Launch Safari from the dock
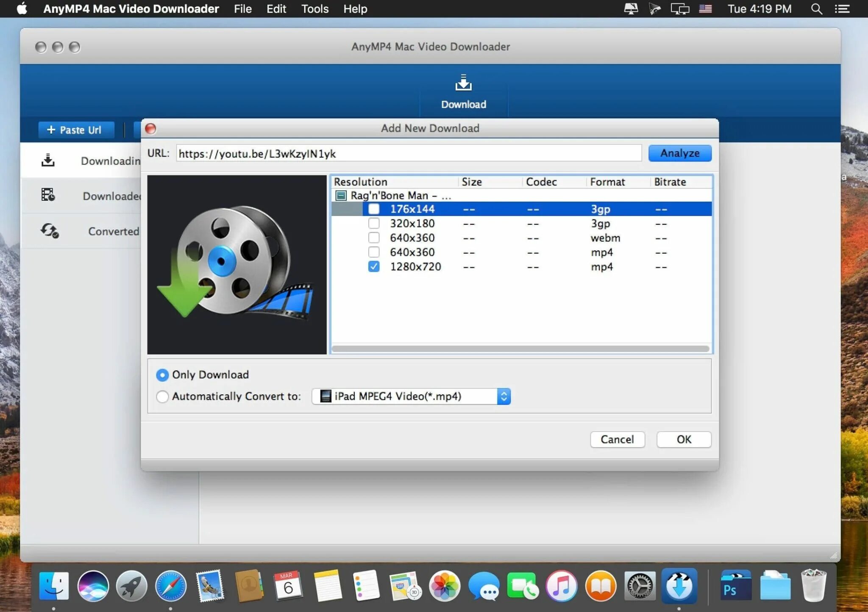The width and height of the screenshot is (868, 612). pyautogui.click(x=170, y=587)
